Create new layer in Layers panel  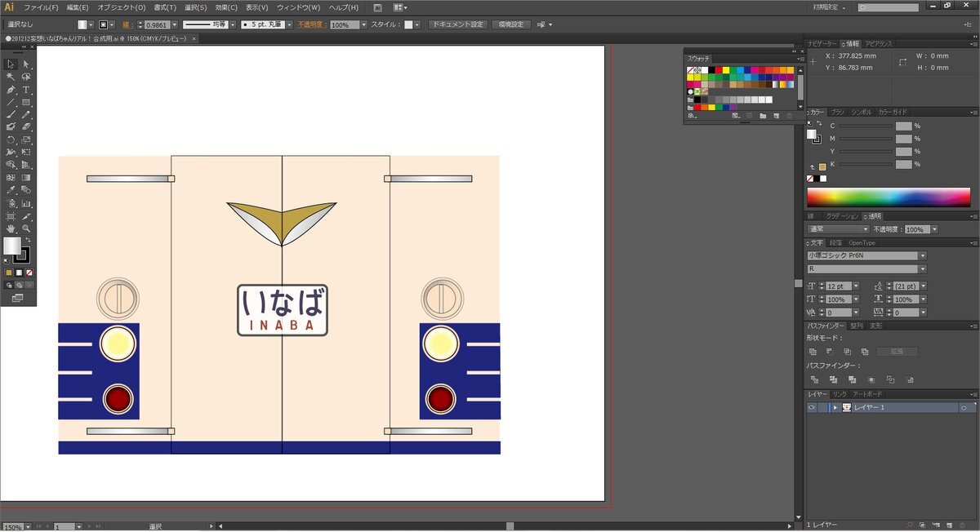tap(950, 524)
